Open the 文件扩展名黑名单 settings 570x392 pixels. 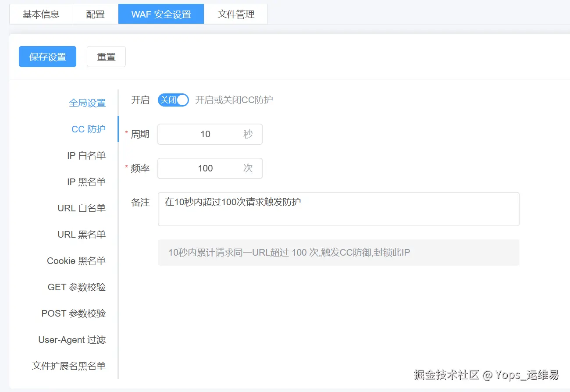(x=69, y=366)
